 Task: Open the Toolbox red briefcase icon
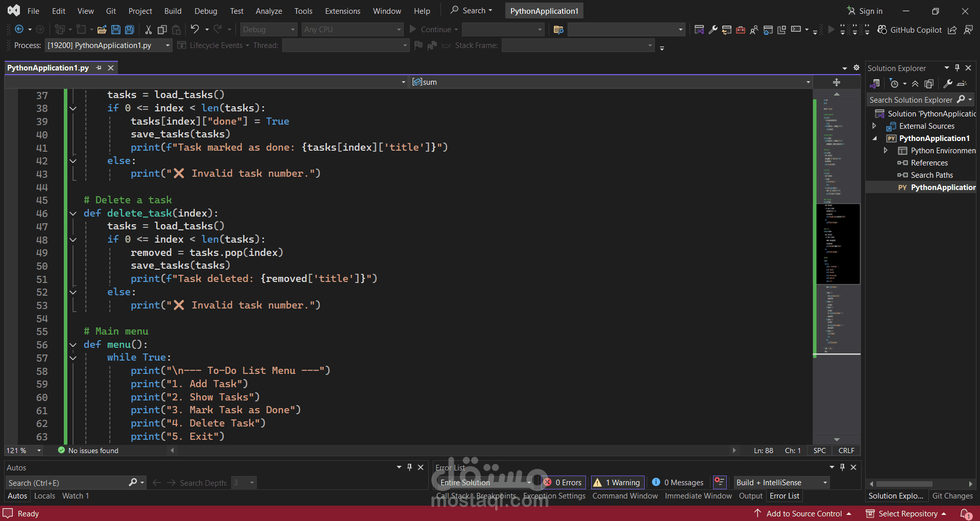point(740,30)
